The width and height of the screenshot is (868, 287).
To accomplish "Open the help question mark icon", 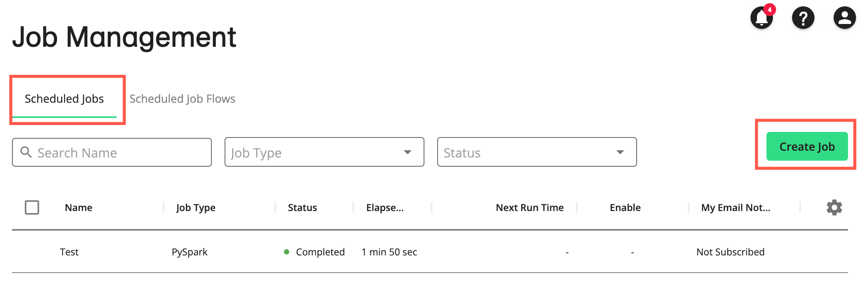I will [803, 18].
